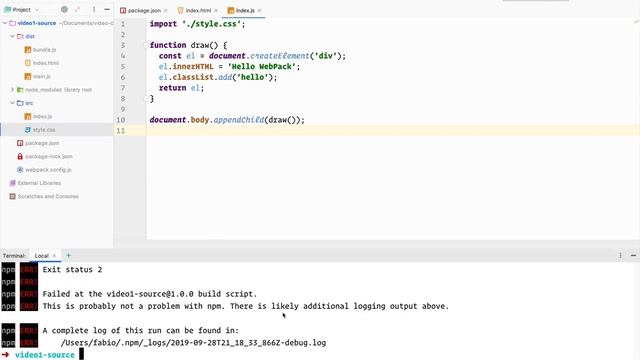Fold the draw function at line 3
Screen dimensions: 640x360
tap(146, 45)
